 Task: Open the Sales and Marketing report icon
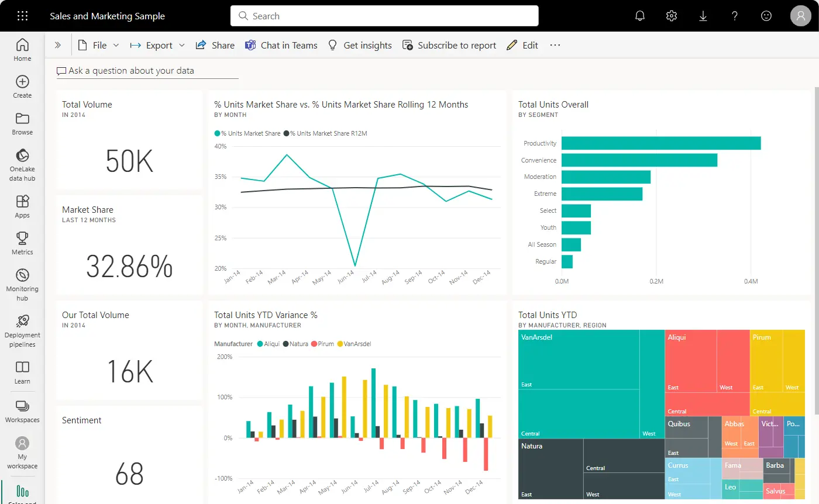click(x=22, y=492)
